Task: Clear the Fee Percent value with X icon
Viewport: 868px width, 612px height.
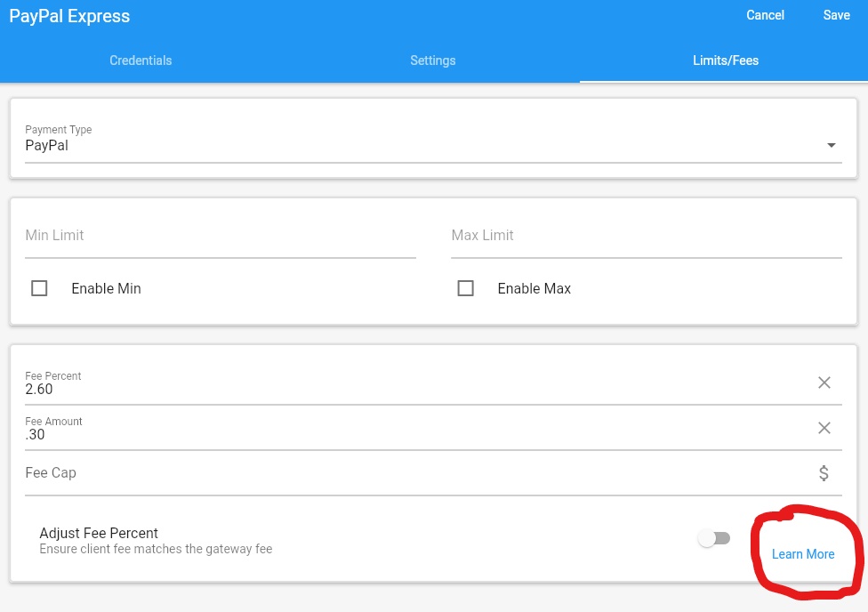Action: (824, 382)
